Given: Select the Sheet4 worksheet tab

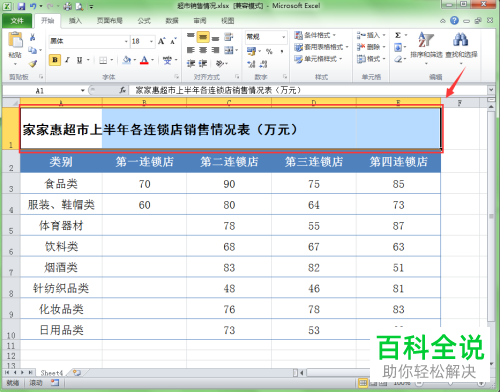Looking at the screenshot, I should point(52,373).
